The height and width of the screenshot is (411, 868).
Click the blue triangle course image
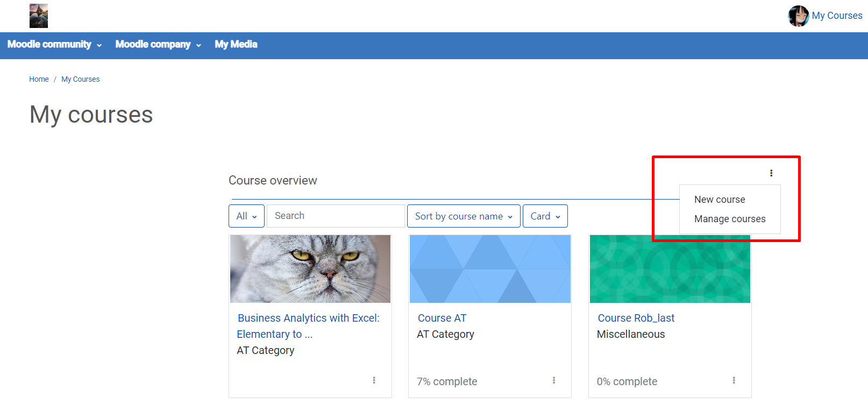click(x=490, y=269)
